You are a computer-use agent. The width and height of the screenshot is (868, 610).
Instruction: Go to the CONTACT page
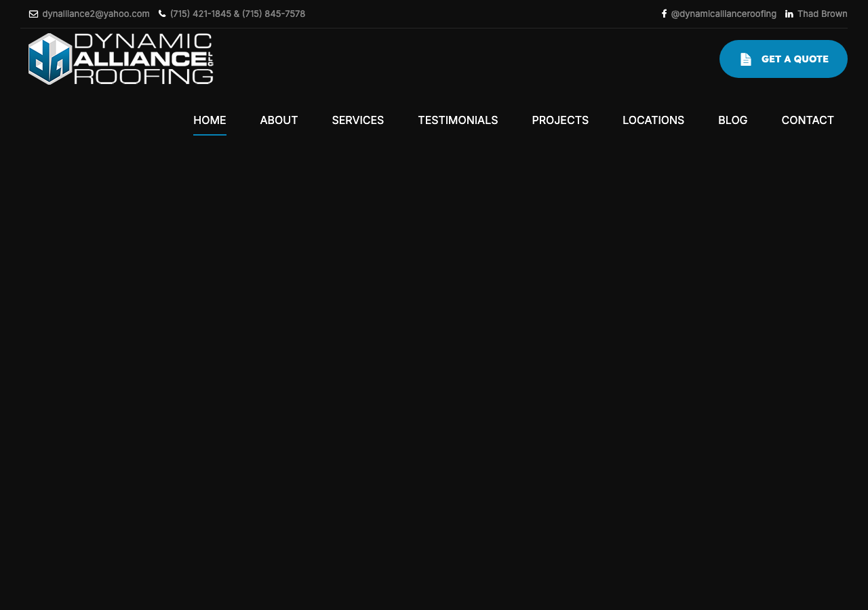pyautogui.click(x=808, y=120)
